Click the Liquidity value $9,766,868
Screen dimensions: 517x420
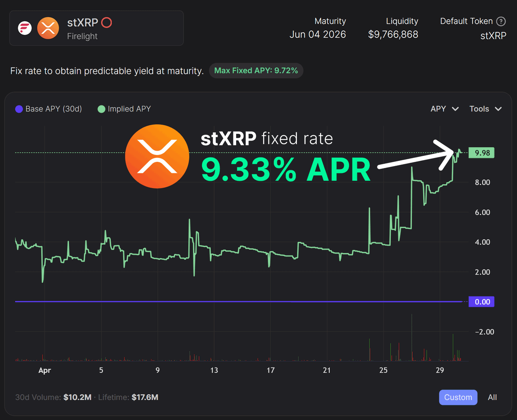pyautogui.click(x=393, y=34)
